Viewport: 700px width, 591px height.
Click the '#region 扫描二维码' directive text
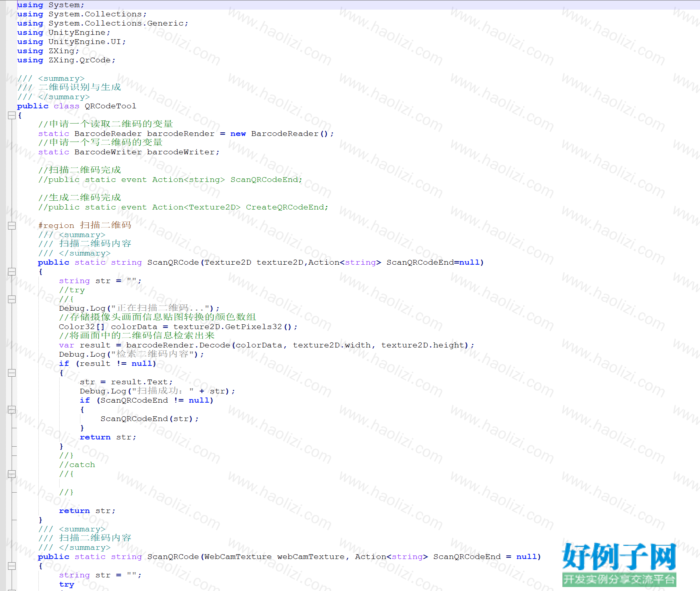pos(85,225)
